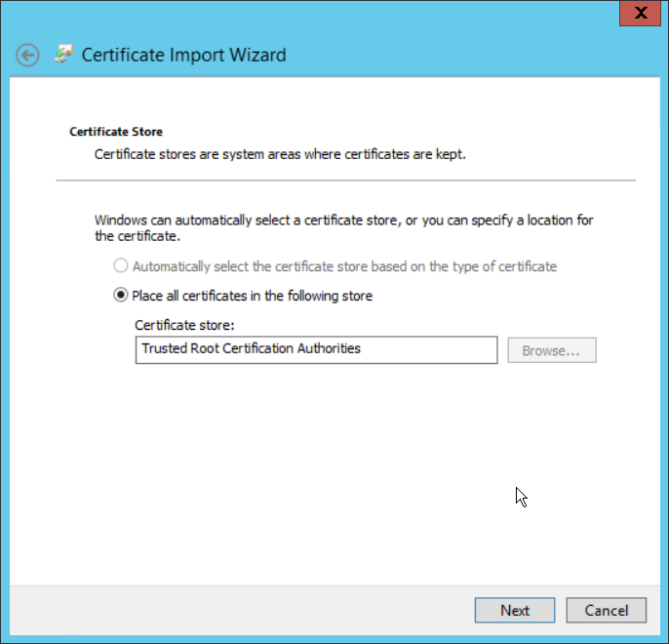The height and width of the screenshot is (644, 669).
Task: Click the Certificate Import Wizard icon
Action: [x=64, y=55]
